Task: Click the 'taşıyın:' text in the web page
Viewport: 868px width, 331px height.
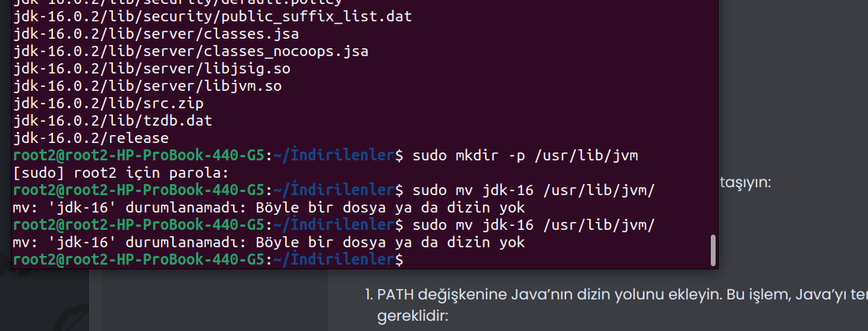Action: tap(745, 182)
